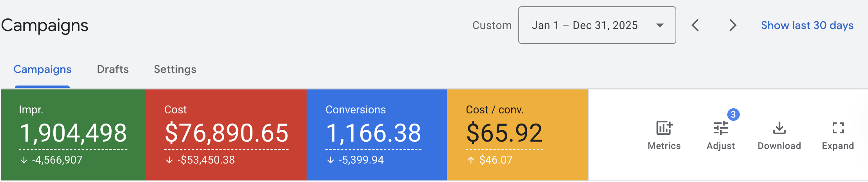Viewport: 868px width, 182px height.
Task: Click the $76,890.65 cost value
Action: click(x=227, y=133)
